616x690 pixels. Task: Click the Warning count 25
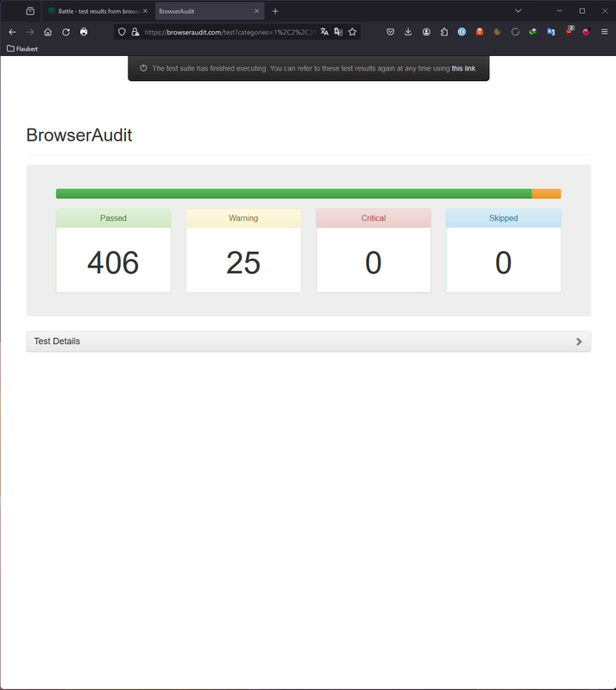click(243, 263)
